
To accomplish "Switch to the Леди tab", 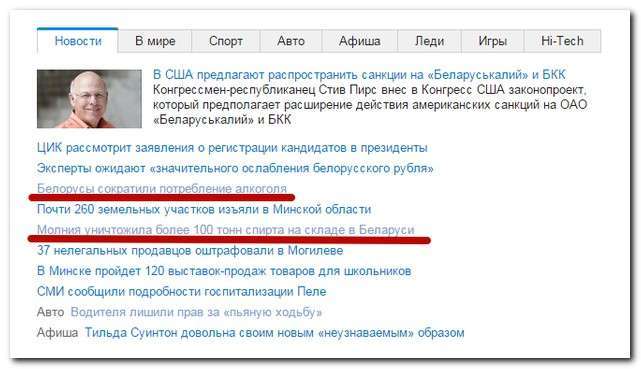I will [x=429, y=41].
